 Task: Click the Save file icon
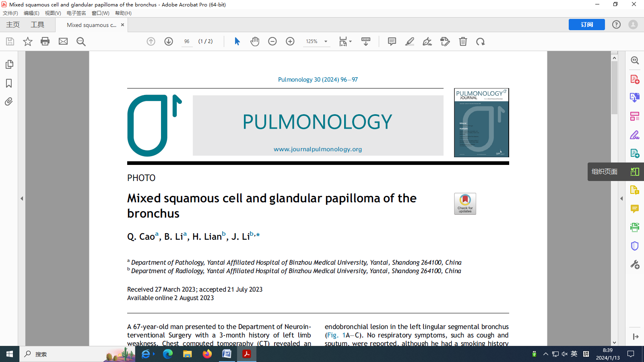point(10,41)
